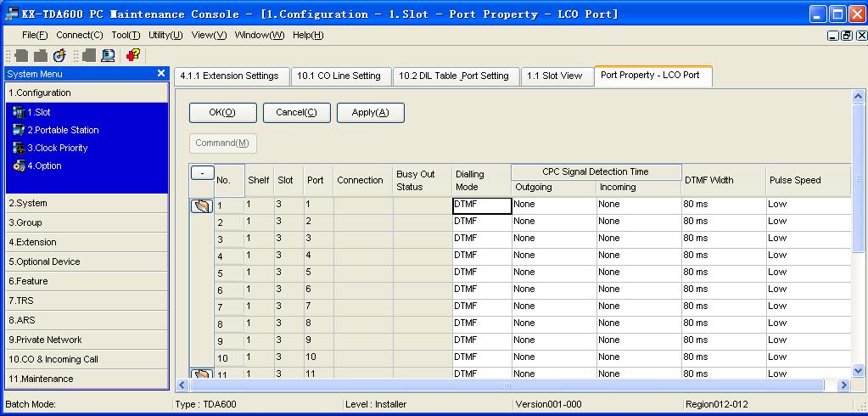Open the Connect menu
Image resolution: width=868 pixels, height=416 pixels.
click(x=79, y=35)
